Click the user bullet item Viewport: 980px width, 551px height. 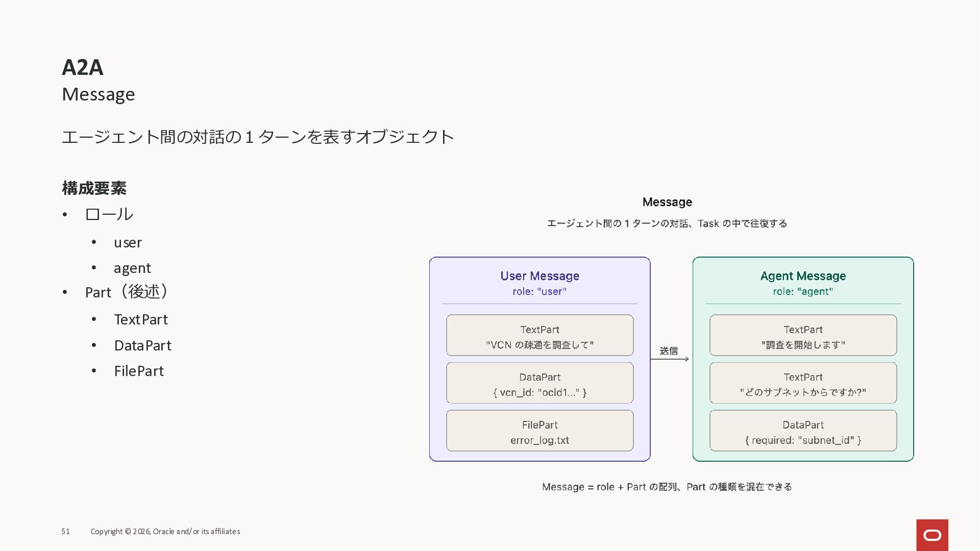[x=128, y=243]
